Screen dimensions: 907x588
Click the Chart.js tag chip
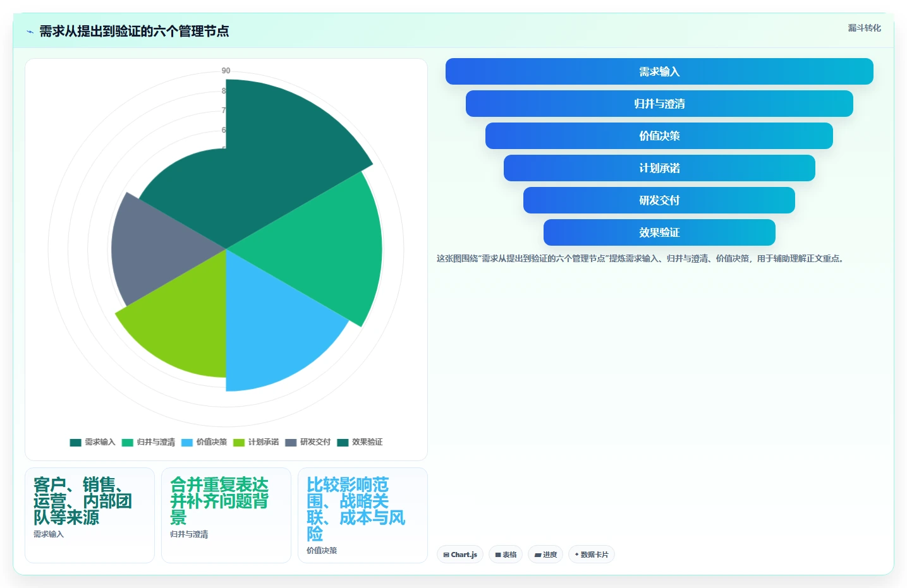pyautogui.click(x=460, y=555)
